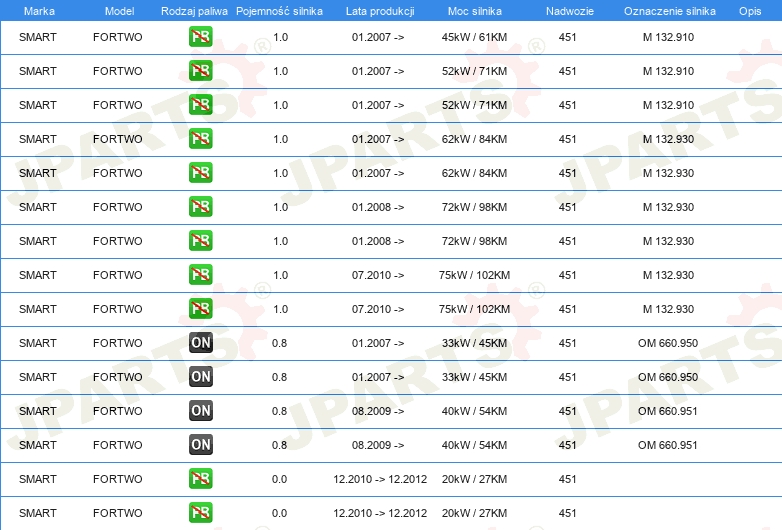Click the Moc silnika column header
Viewport: 782px width, 530px height.
click(475, 11)
